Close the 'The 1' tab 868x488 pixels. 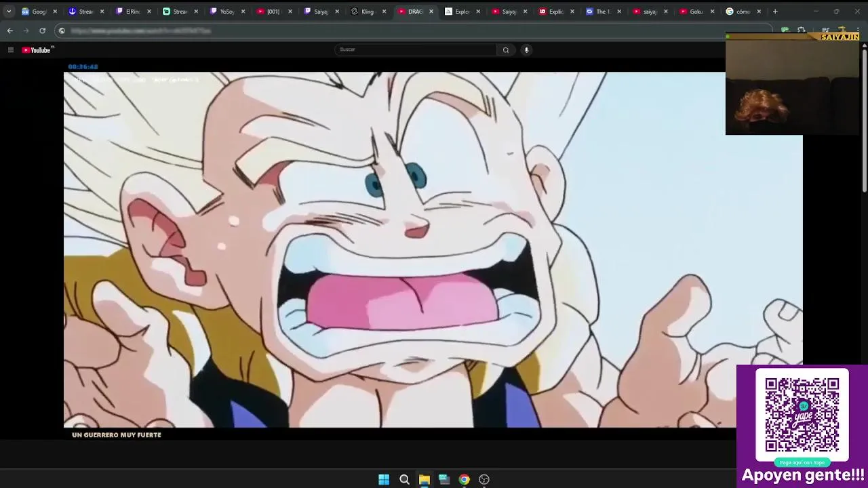(618, 12)
